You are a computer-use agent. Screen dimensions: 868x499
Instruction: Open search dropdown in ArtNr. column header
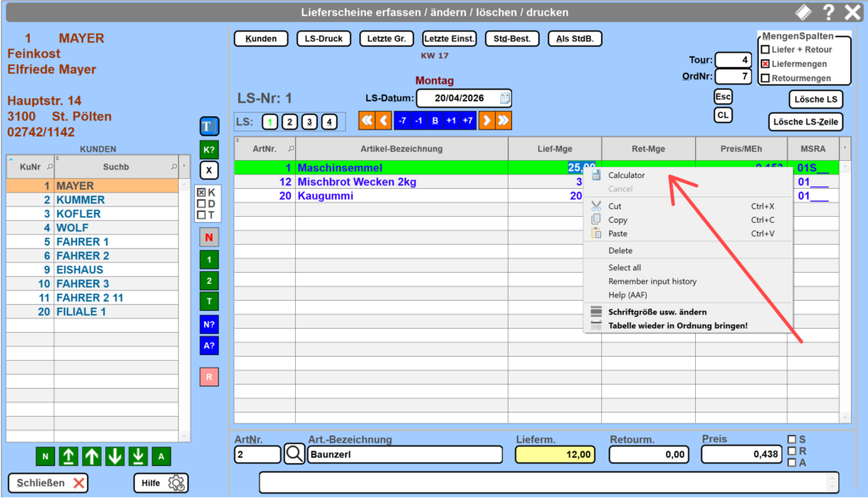[292, 149]
